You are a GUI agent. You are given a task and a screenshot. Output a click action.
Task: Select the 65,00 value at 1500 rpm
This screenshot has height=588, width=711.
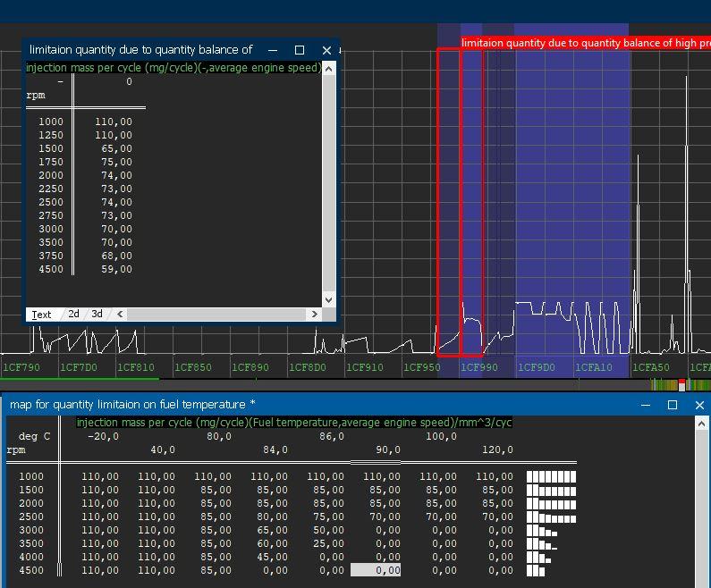pos(116,148)
